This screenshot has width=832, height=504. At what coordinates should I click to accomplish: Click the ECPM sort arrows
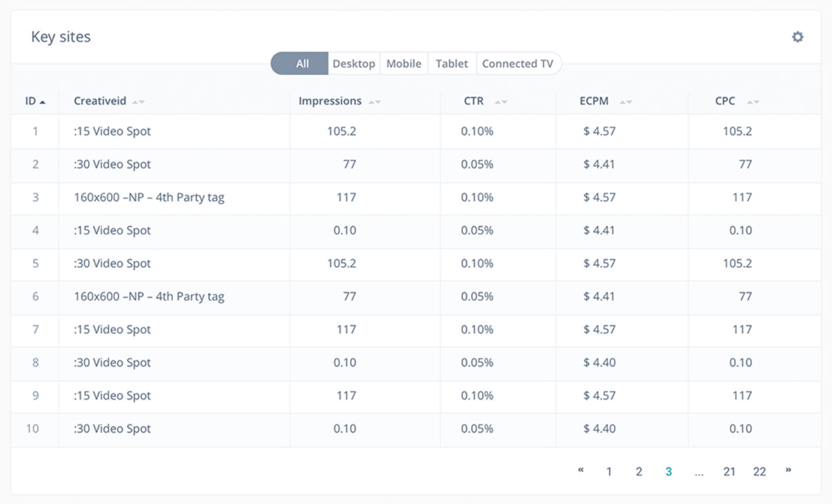click(626, 102)
